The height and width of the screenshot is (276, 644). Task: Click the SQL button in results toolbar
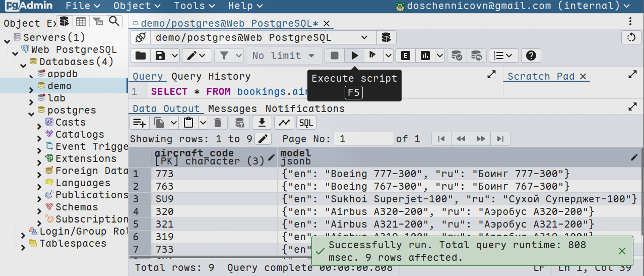[306, 123]
